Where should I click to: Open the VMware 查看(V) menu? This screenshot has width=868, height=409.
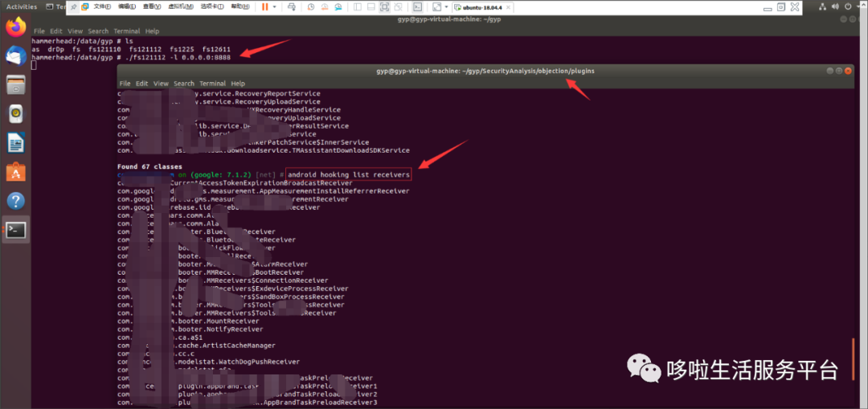coord(152,6)
